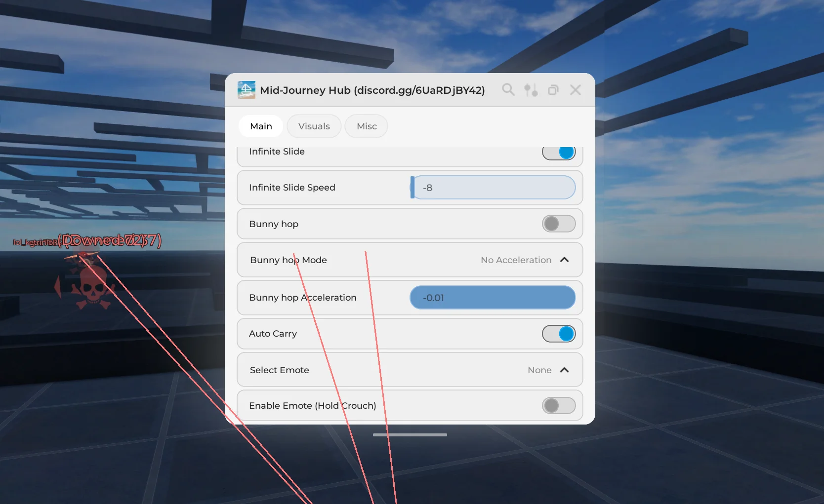
Task: Open the emote dropdown showing None
Action: coord(539,370)
